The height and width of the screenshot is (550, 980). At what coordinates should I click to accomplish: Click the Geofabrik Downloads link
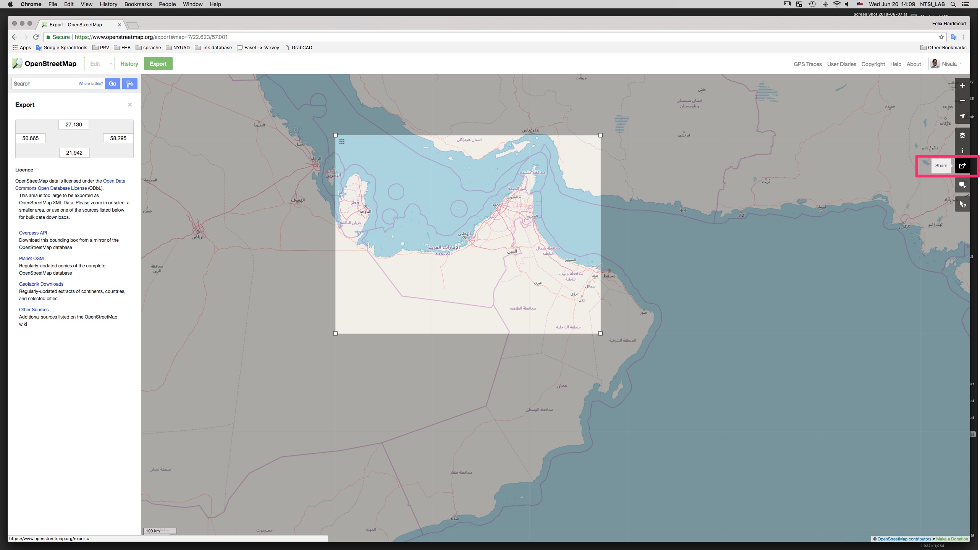[41, 284]
